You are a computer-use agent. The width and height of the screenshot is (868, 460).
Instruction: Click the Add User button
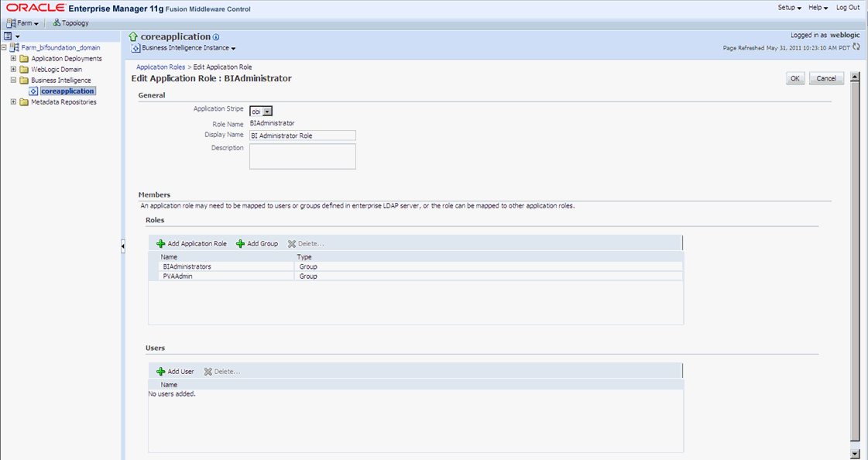tap(175, 372)
